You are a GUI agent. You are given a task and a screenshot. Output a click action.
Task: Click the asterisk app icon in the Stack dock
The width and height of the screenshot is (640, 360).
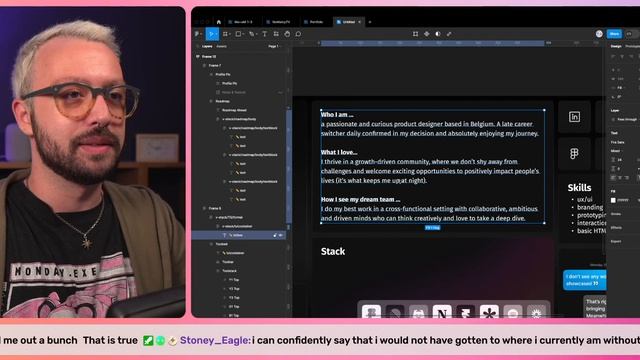pyautogui.click(x=489, y=312)
